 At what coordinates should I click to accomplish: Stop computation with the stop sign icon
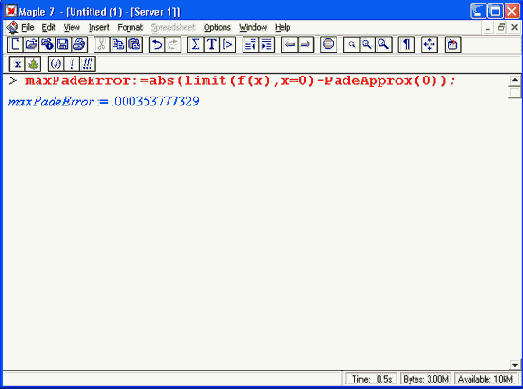(328, 44)
